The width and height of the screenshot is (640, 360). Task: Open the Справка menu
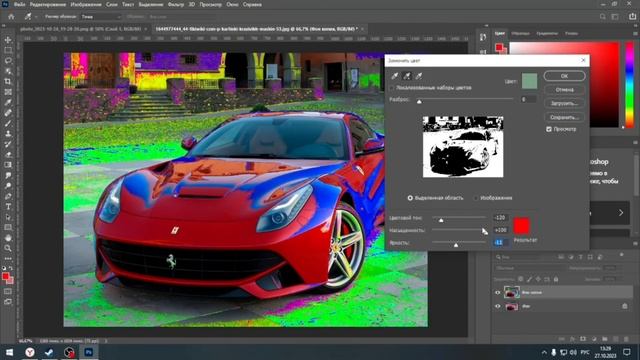pyautogui.click(x=252, y=4)
